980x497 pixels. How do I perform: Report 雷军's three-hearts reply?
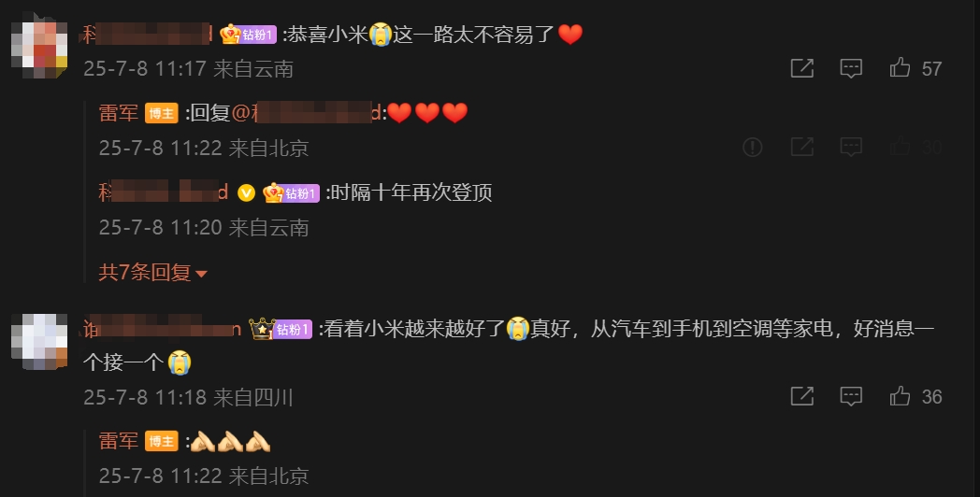click(x=753, y=148)
